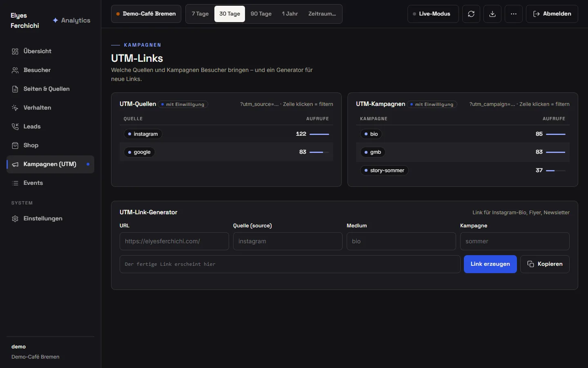Filter by the google source row
Viewport: 588px width, 368px height.
tap(226, 152)
